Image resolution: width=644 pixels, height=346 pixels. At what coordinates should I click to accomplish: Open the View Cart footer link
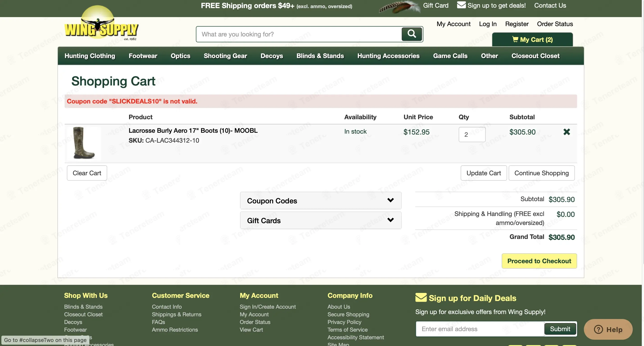[x=251, y=330]
